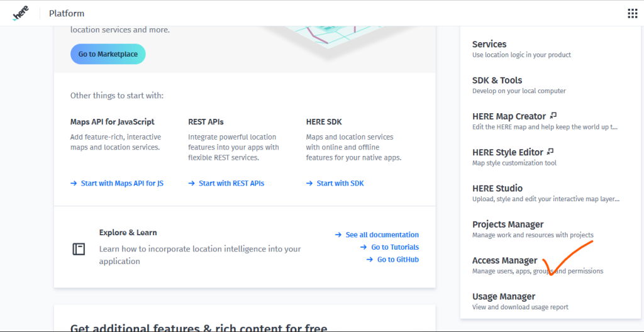
Task: Open HERE Studio from the menu
Action: 546,192
